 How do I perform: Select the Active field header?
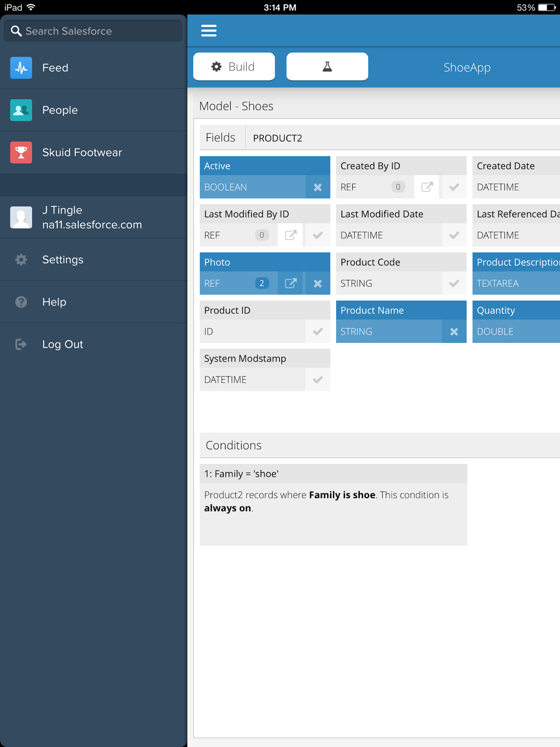click(265, 166)
